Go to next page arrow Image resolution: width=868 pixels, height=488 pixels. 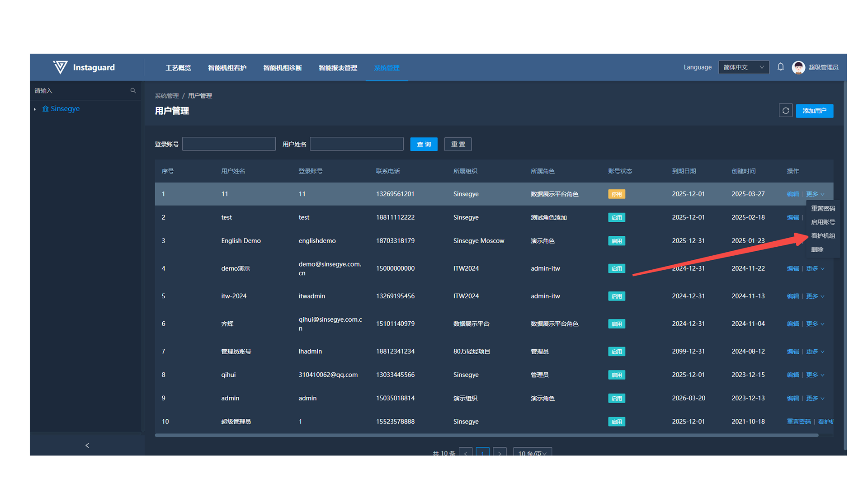pyautogui.click(x=500, y=451)
